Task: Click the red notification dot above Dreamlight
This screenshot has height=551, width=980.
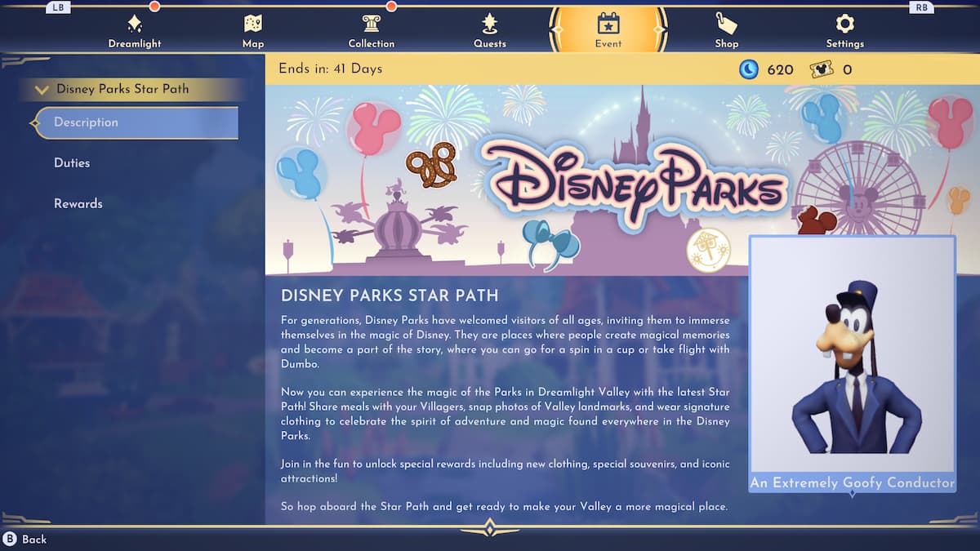Action: click(x=154, y=6)
